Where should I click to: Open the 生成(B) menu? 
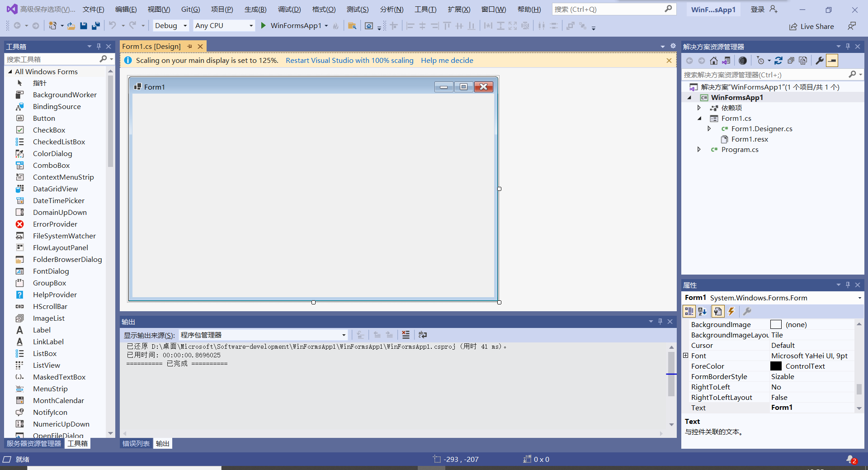(255, 9)
